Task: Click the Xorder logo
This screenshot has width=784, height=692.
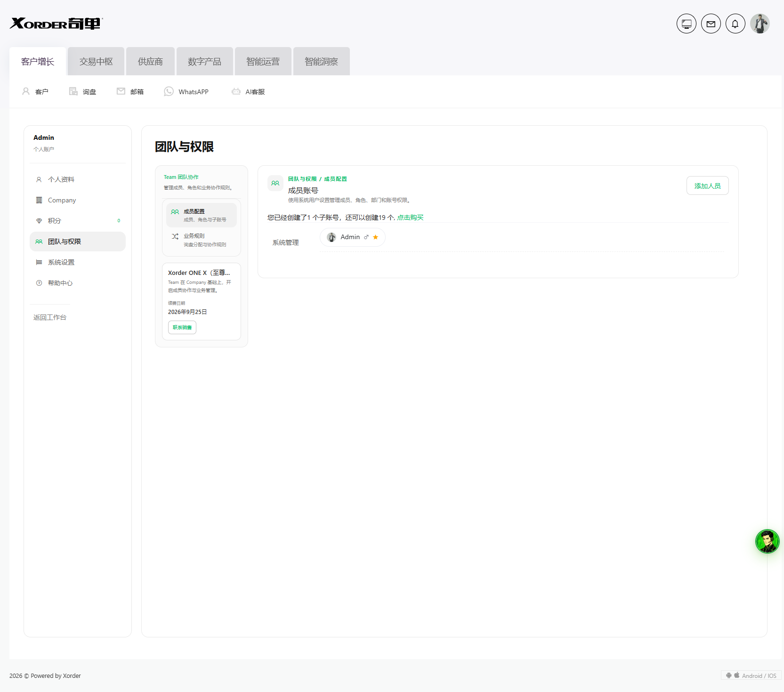Action: point(56,23)
